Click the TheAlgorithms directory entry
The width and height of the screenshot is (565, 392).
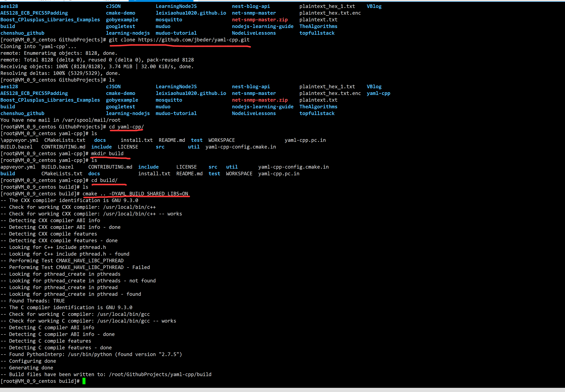[318, 106]
